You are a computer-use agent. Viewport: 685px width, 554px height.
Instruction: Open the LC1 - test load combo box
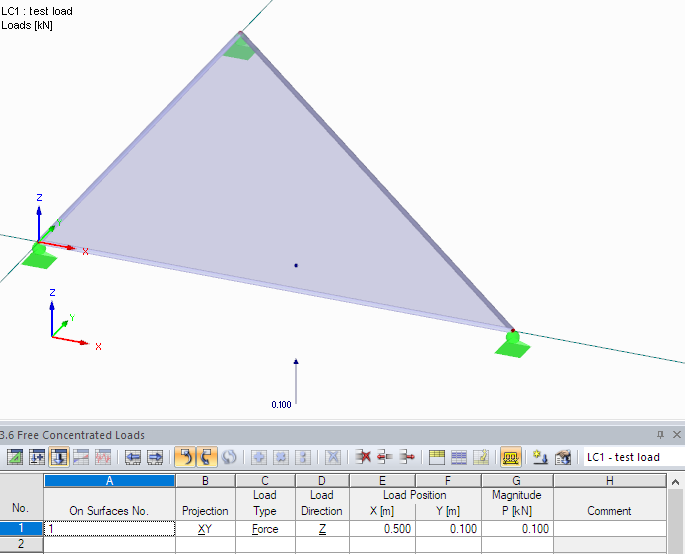pos(634,457)
